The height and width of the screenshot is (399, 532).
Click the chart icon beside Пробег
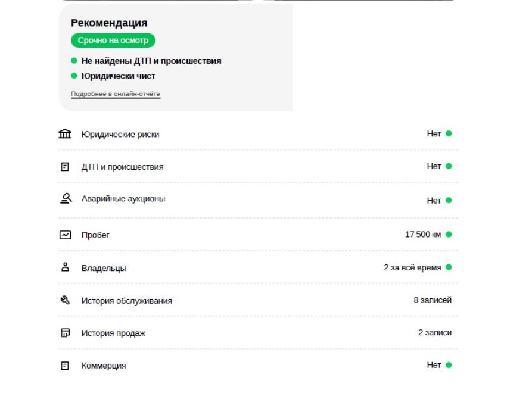click(x=65, y=235)
